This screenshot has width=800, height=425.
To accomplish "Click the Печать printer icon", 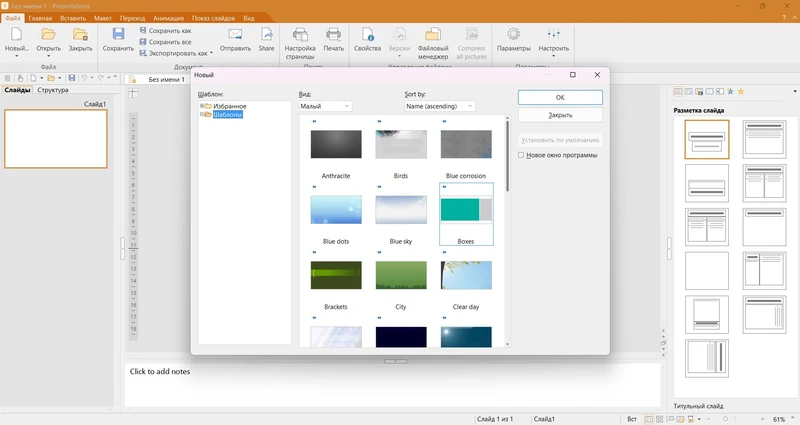I will pyautogui.click(x=334, y=35).
